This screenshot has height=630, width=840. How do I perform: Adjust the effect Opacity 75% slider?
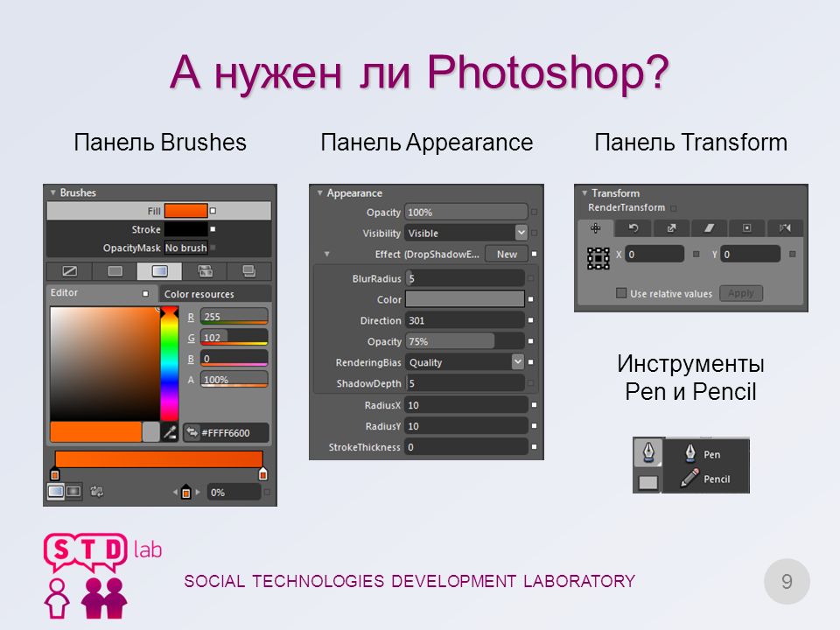tap(465, 341)
